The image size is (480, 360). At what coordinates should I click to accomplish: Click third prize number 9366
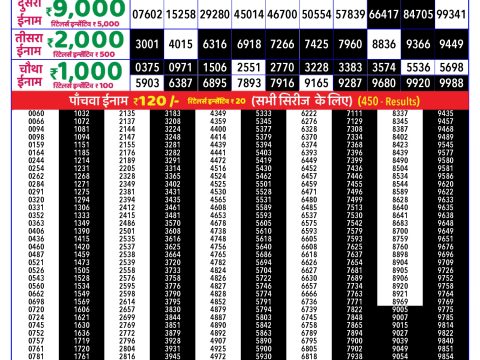click(418, 44)
